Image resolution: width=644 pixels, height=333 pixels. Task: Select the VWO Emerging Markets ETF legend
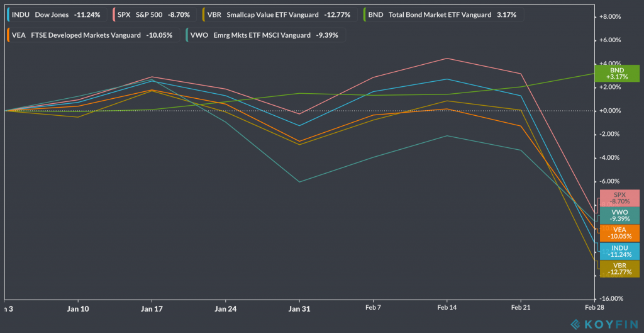click(266, 35)
